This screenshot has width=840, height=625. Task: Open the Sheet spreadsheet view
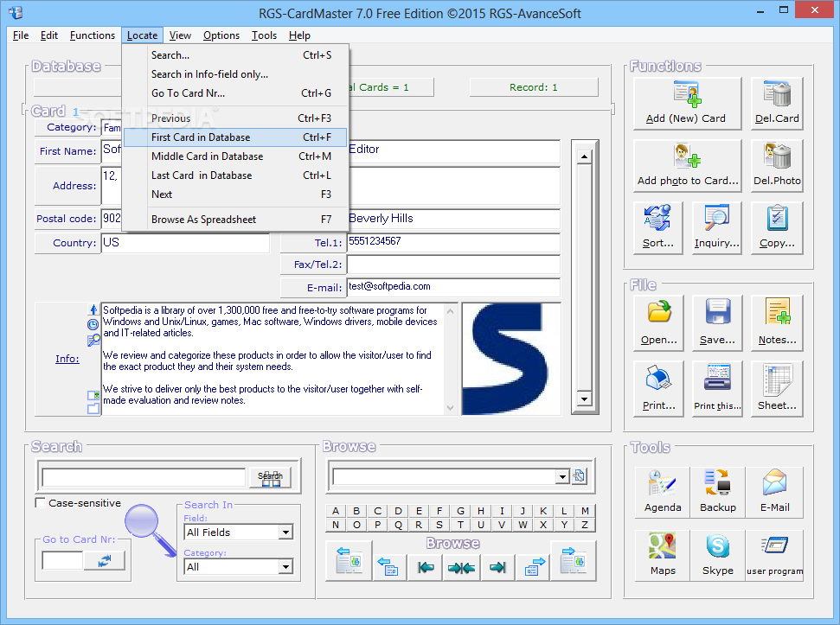pos(777,388)
